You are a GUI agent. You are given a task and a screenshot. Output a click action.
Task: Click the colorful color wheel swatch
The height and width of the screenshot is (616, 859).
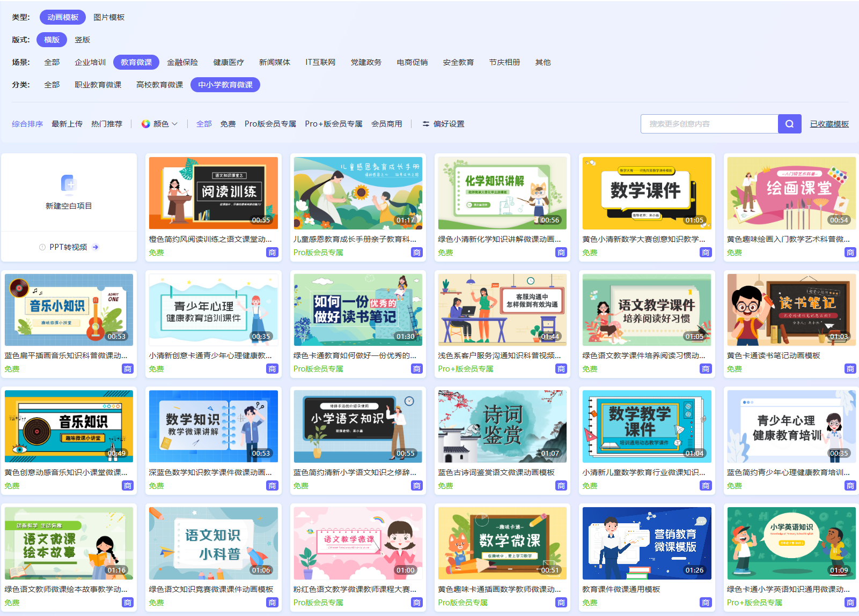145,124
